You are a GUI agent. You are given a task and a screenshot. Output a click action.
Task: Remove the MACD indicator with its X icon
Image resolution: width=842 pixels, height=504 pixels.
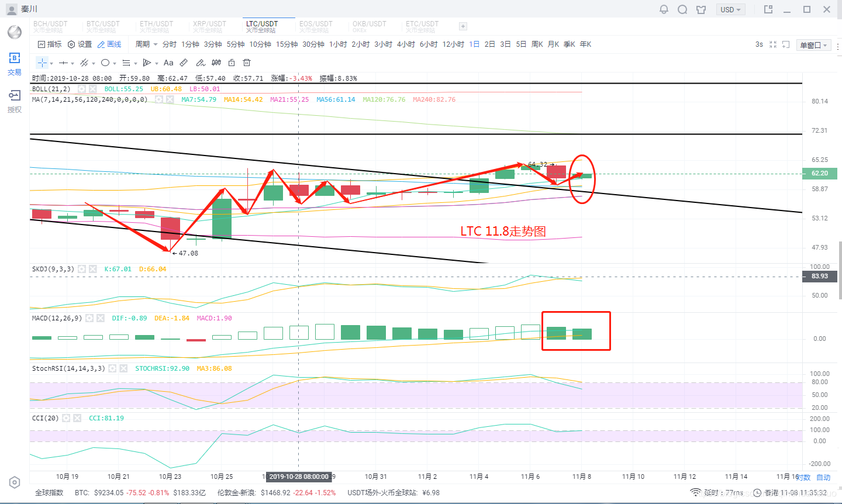(100, 318)
